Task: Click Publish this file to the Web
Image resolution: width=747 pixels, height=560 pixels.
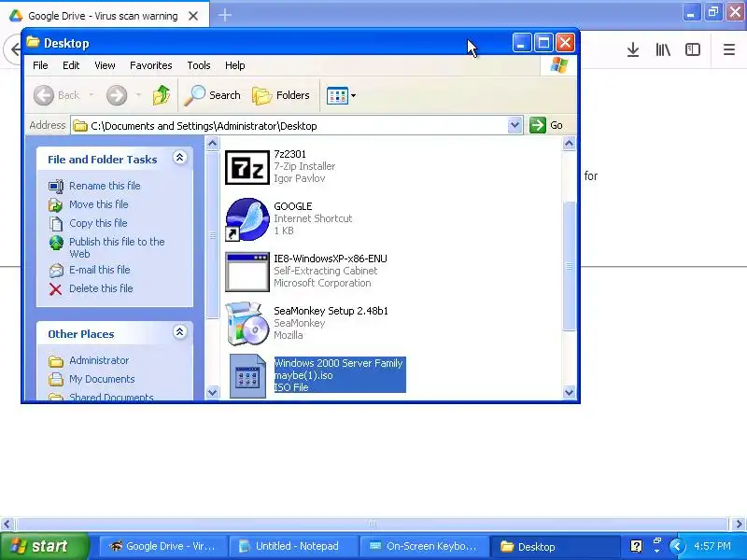Action: [x=117, y=247]
